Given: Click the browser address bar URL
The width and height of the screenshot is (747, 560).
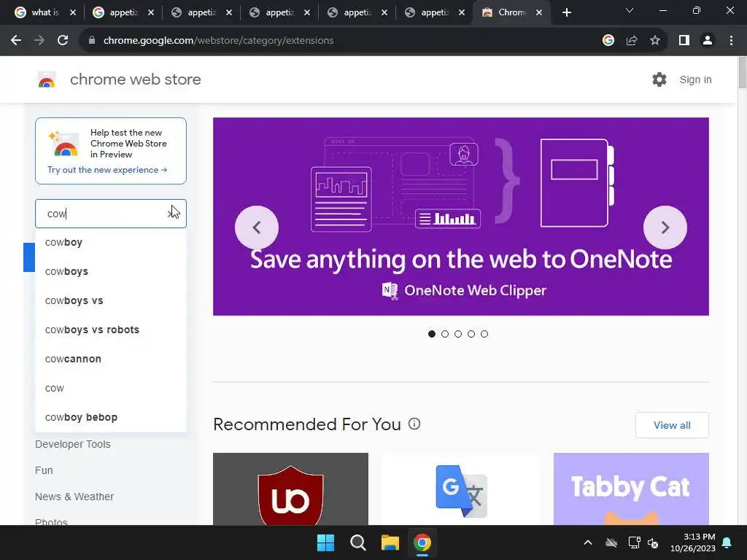Looking at the screenshot, I should click(218, 41).
